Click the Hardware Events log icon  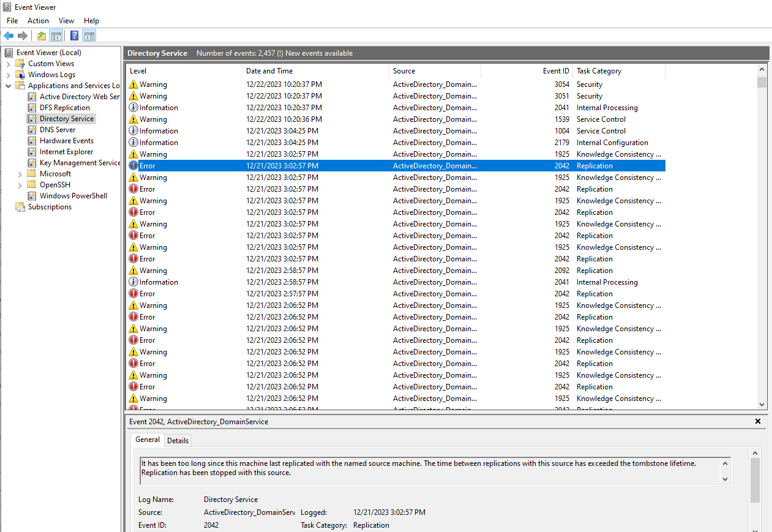tap(32, 140)
